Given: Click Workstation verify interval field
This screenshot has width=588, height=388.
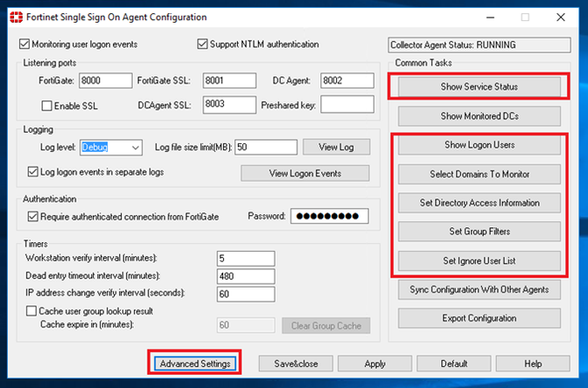Looking at the screenshot, I should pos(246,259).
